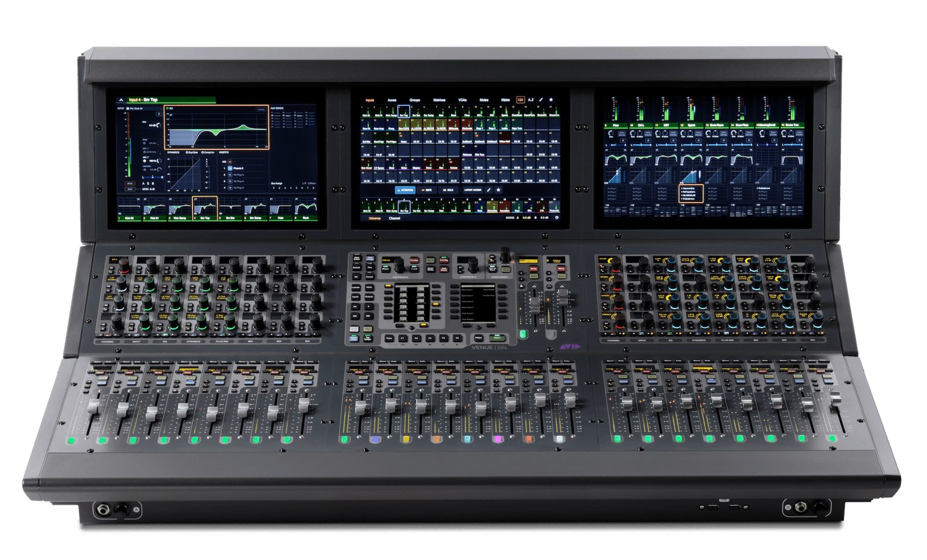Switch to the Auxes tab
This screenshot has height=560, width=927.
pyautogui.click(x=392, y=100)
